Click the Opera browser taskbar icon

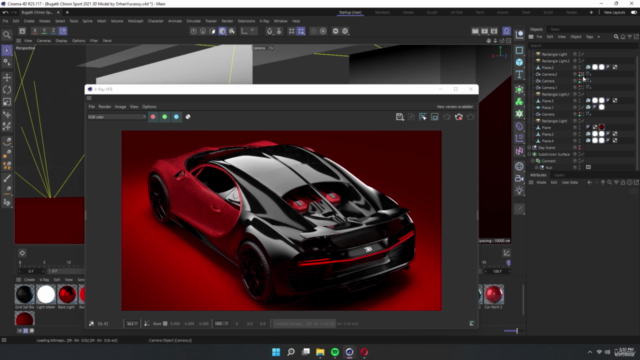364,352
